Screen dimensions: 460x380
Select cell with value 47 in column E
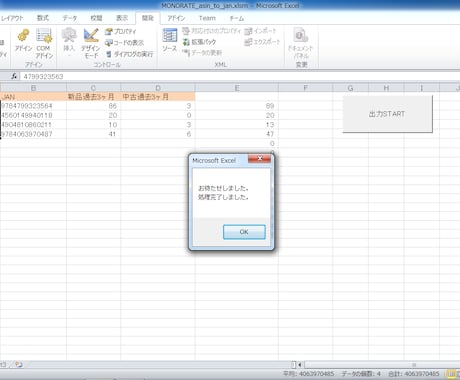(x=237, y=134)
